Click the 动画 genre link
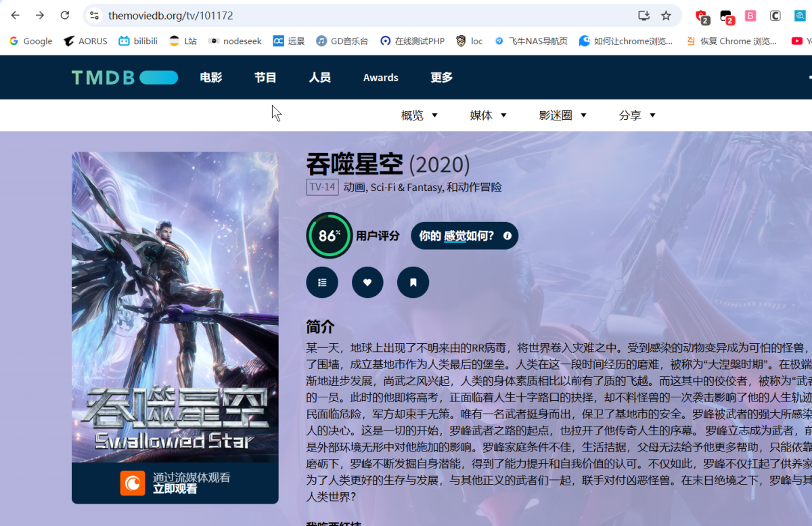This screenshot has height=526, width=812. coord(355,187)
